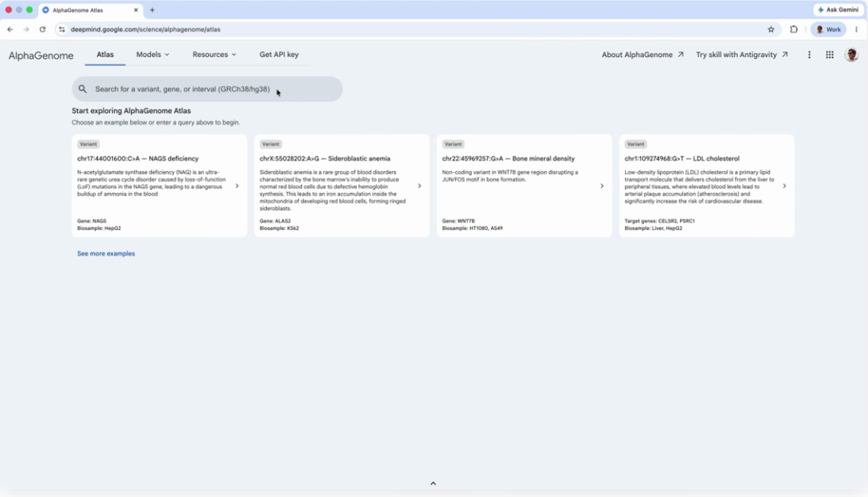Select chr22:45969257:G>A Bone mineral density title

pos(508,158)
